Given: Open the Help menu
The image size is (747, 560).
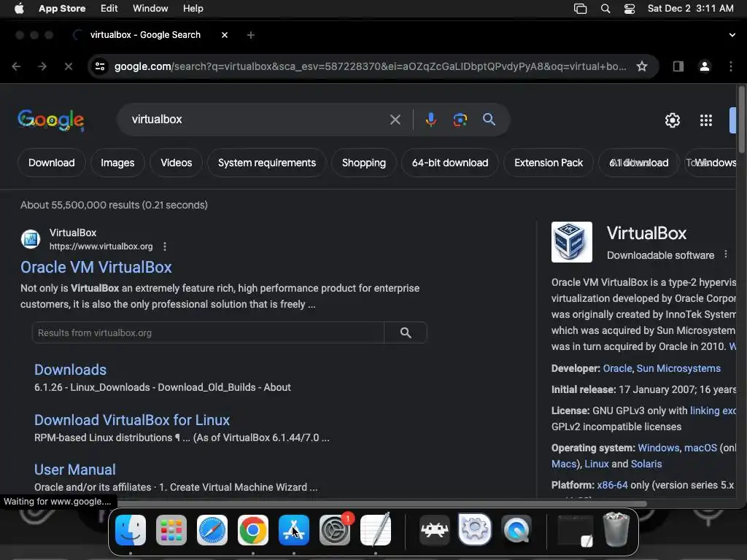Looking at the screenshot, I should click(193, 8).
